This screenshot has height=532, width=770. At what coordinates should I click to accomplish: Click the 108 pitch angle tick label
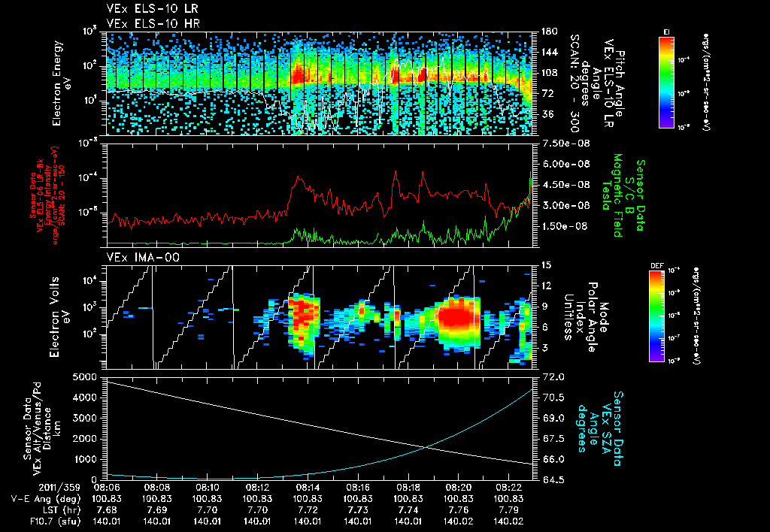pos(549,73)
